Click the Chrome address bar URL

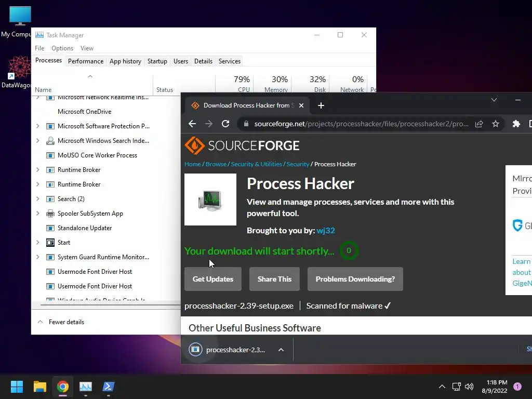tap(362, 124)
